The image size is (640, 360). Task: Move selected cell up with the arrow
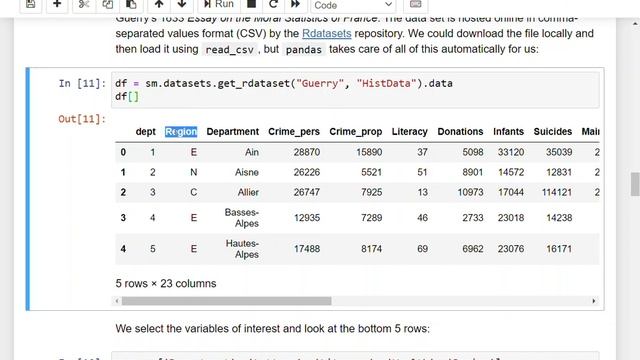tap(159, 4)
